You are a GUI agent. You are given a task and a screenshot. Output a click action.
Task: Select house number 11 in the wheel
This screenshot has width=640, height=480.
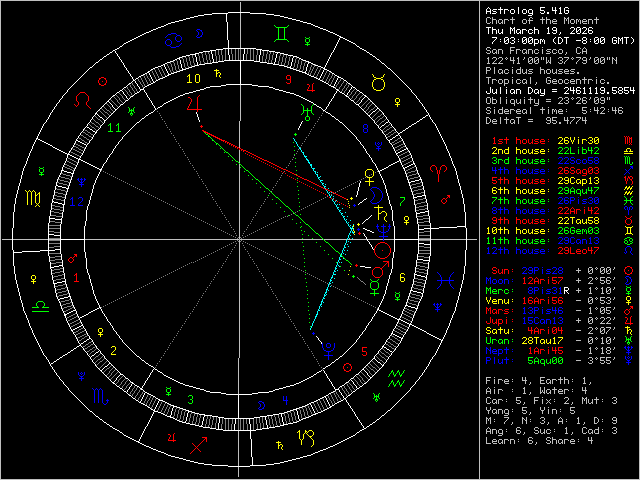[114, 128]
